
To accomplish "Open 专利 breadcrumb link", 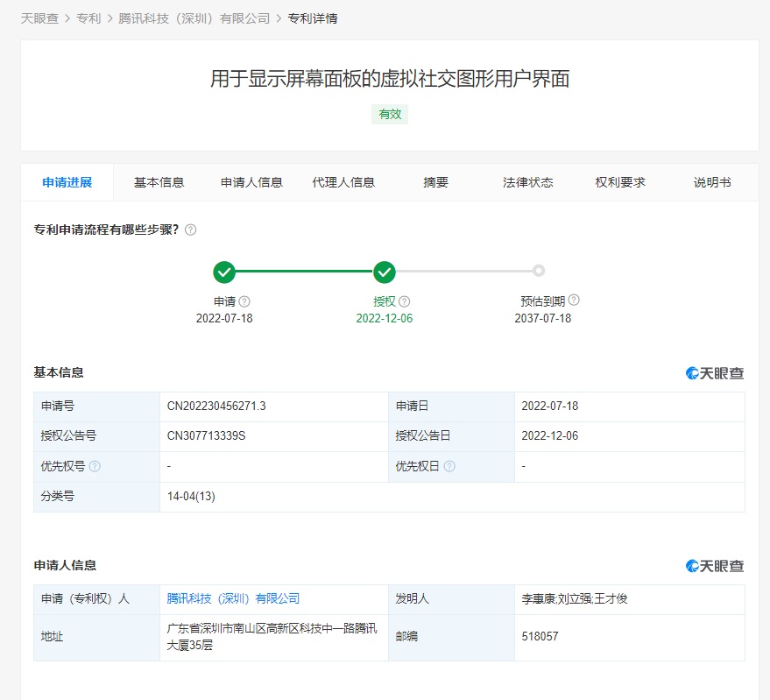I will tap(88, 18).
